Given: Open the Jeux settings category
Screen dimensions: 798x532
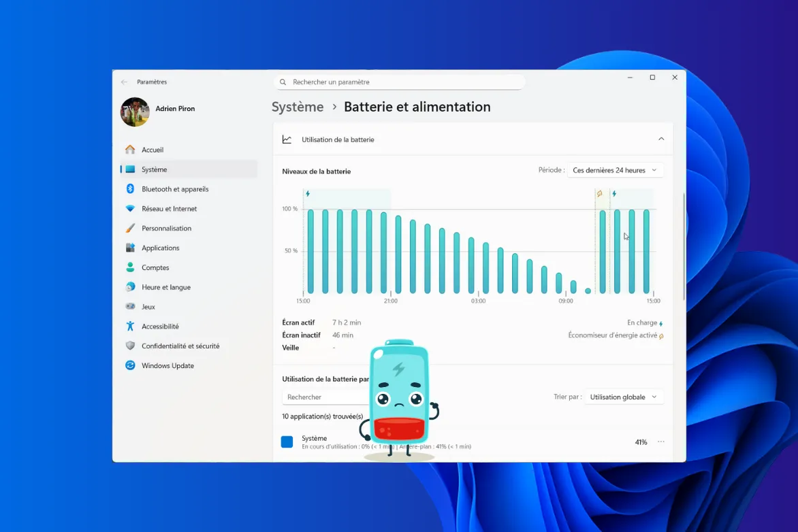Looking at the screenshot, I should [148, 307].
